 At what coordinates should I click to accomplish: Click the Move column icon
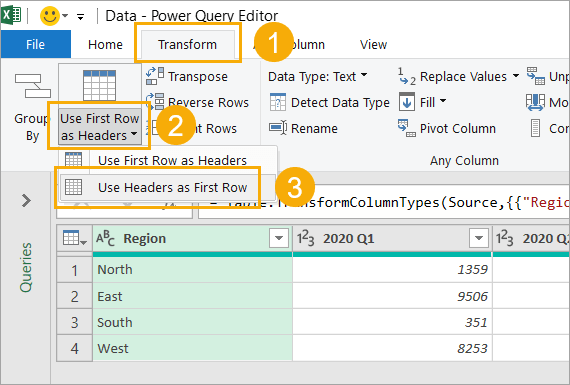[x=535, y=102]
